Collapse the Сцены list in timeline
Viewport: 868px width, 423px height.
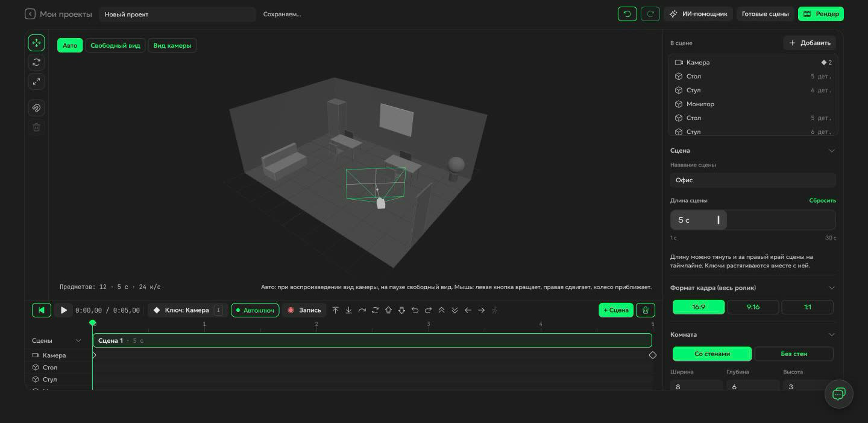tap(78, 341)
